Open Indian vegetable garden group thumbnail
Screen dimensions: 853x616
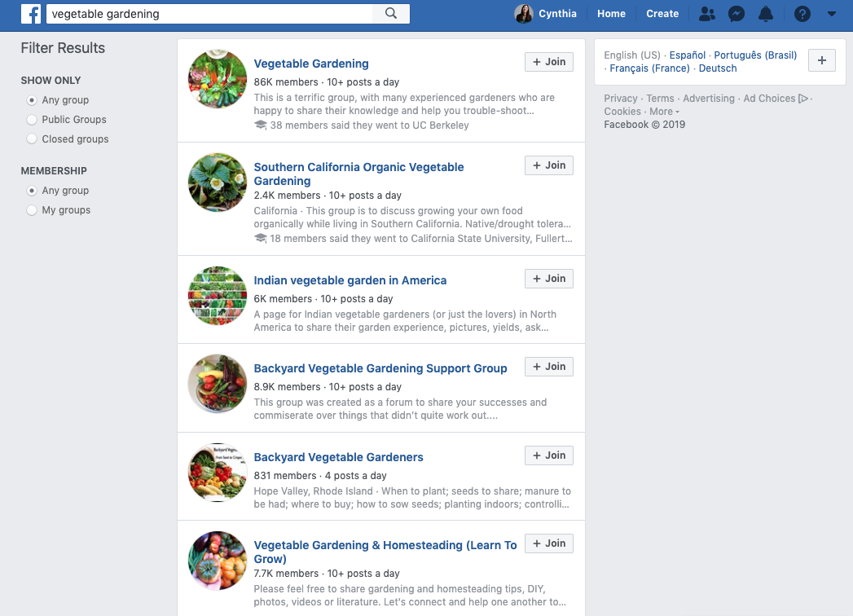218,296
